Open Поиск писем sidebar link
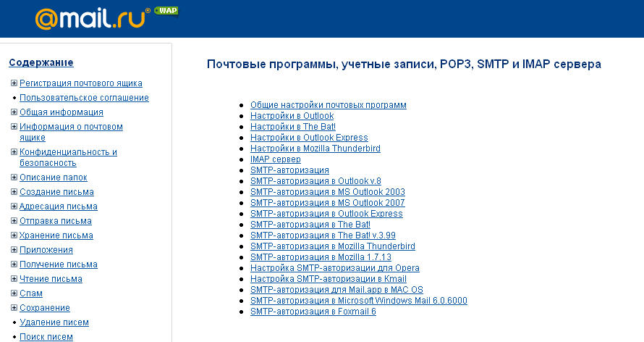Image resolution: width=644 pixels, height=342 pixels. [x=46, y=337]
